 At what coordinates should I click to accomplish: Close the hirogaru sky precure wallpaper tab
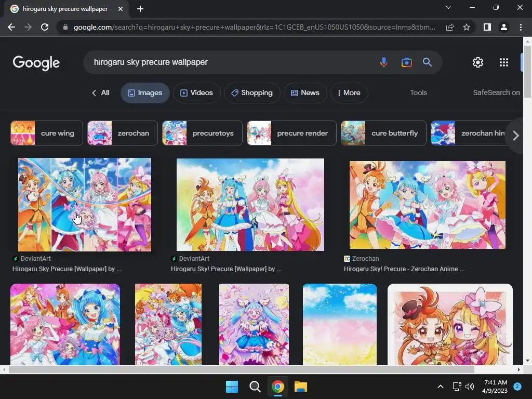point(121,9)
